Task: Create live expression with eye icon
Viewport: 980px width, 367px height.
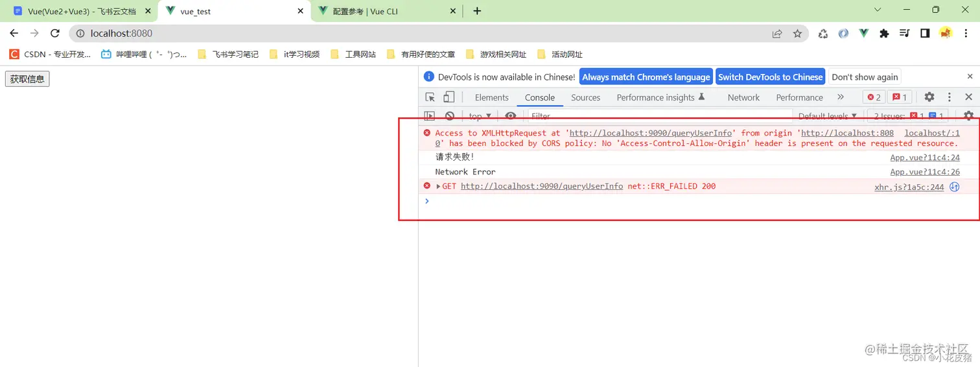Action: (x=511, y=116)
